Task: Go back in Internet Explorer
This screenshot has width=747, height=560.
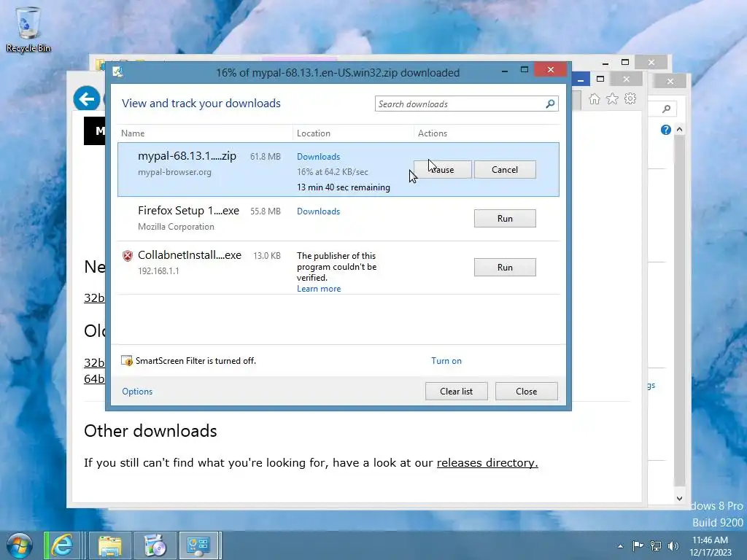Action: pyautogui.click(x=87, y=99)
